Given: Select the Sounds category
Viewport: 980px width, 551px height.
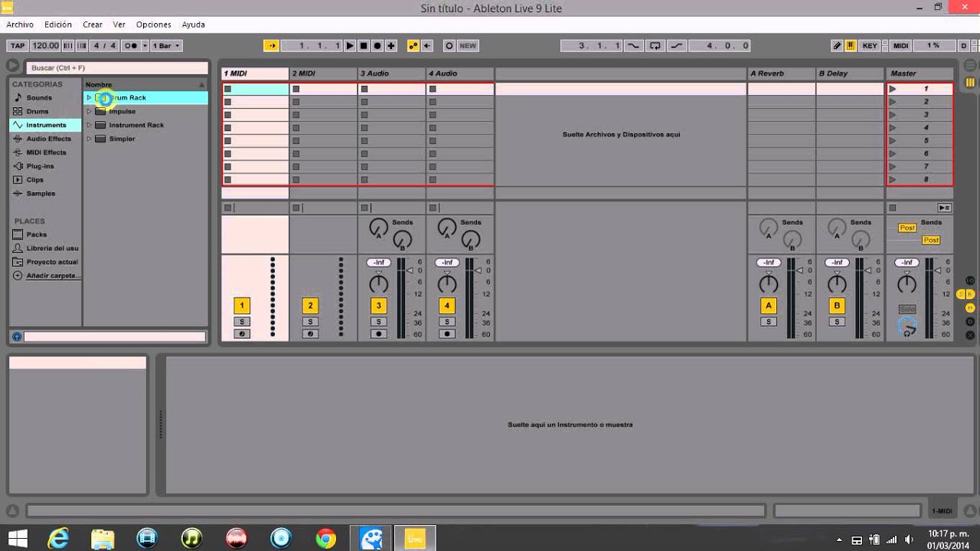Looking at the screenshot, I should (x=39, y=98).
